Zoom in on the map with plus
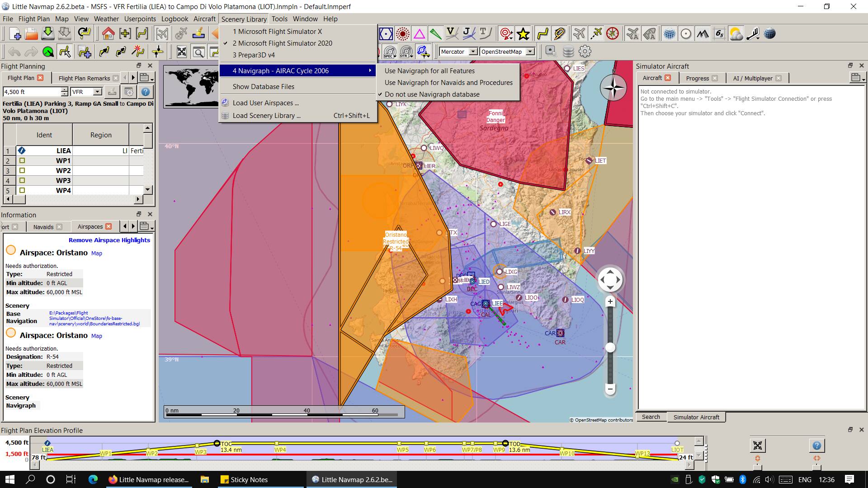The width and height of the screenshot is (868, 488). [x=610, y=301]
